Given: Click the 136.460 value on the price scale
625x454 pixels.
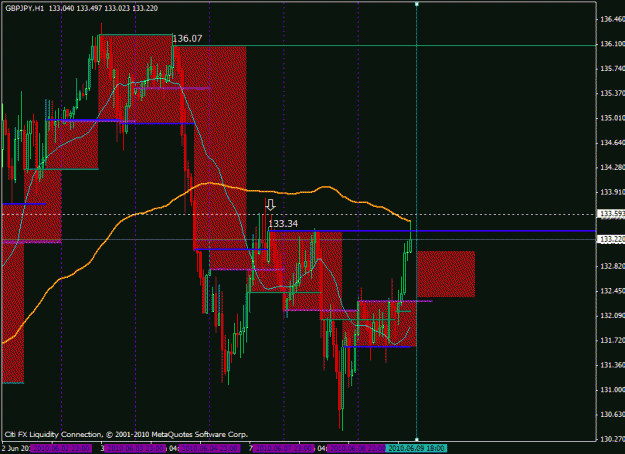Looking at the screenshot, I should coord(613,19).
